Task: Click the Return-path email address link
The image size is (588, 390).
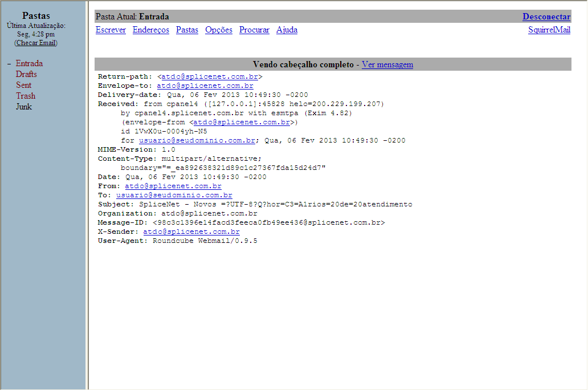Action: (210, 76)
